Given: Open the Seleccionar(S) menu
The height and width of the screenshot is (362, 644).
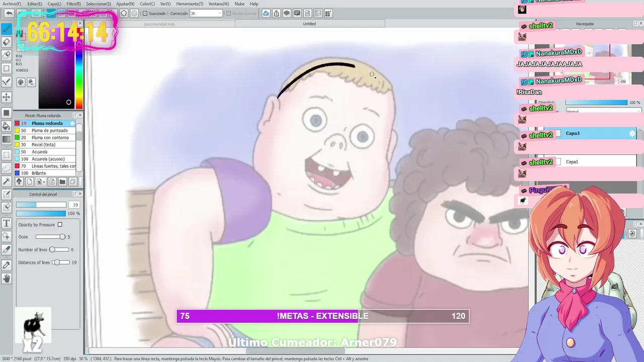Looking at the screenshot, I should tap(99, 4).
